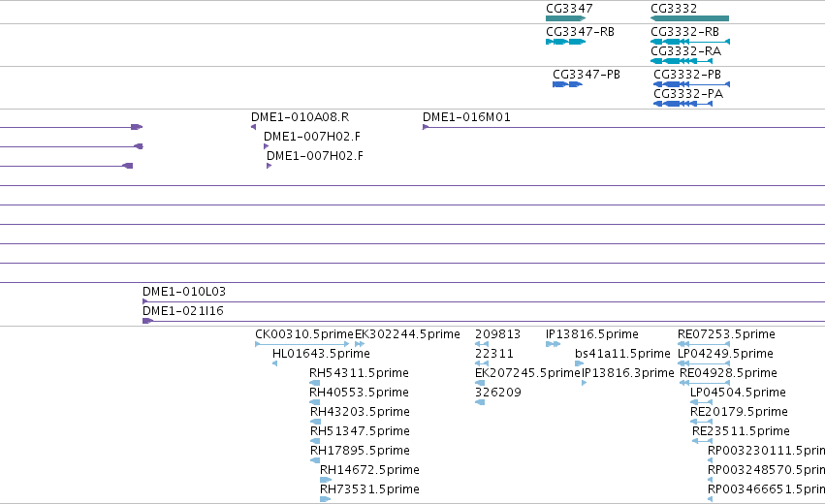
Task: Select the RE07253.5prime EST glyph
Action: coord(704,344)
